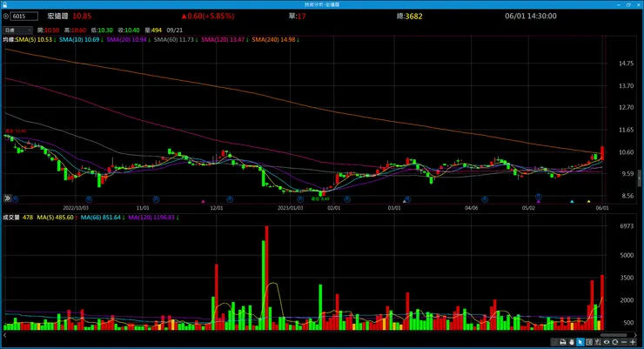Open the indicator settings wrench tool
This screenshot has height=349, width=644.
coord(598,342)
